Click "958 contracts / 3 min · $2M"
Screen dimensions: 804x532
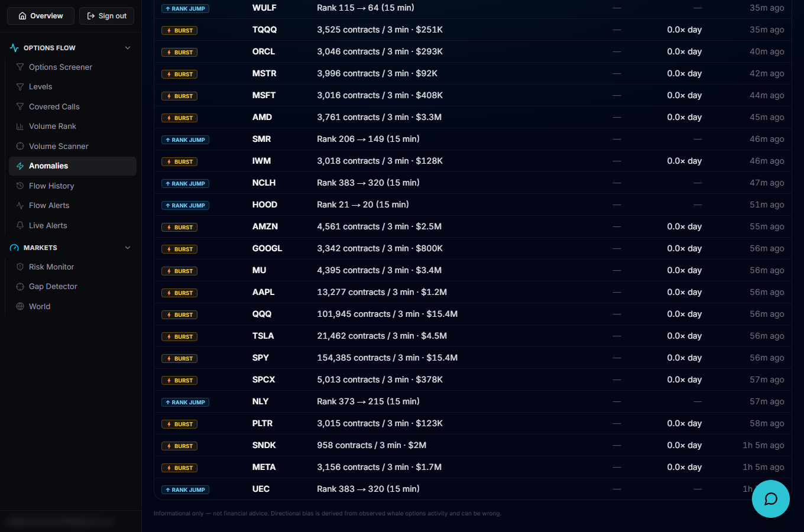(x=371, y=445)
